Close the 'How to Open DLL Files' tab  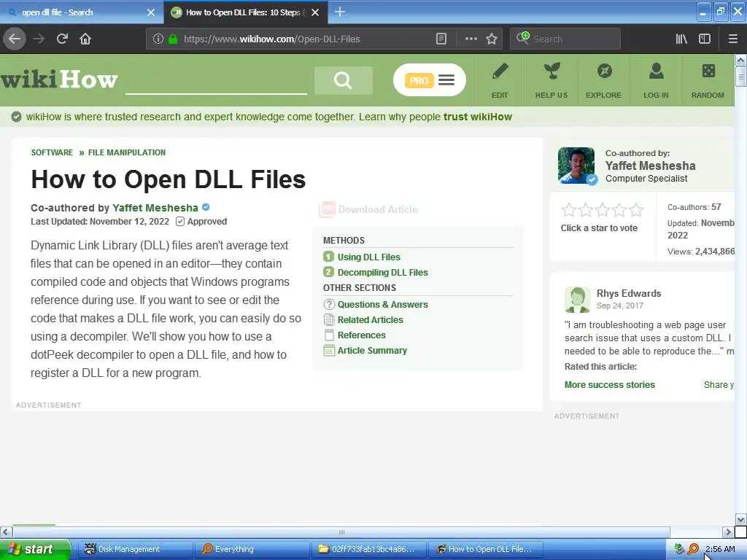315,12
